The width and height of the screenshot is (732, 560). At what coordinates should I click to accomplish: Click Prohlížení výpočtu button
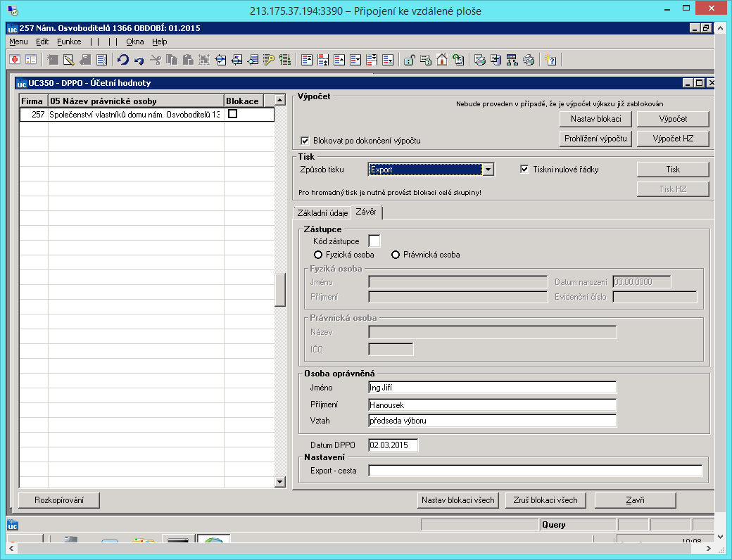[595, 139]
